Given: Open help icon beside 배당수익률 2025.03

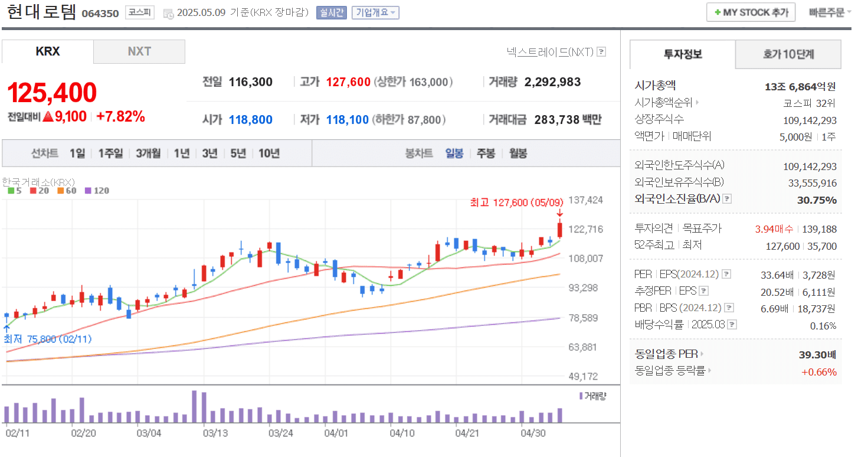Looking at the screenshot, I should point(732,324).
